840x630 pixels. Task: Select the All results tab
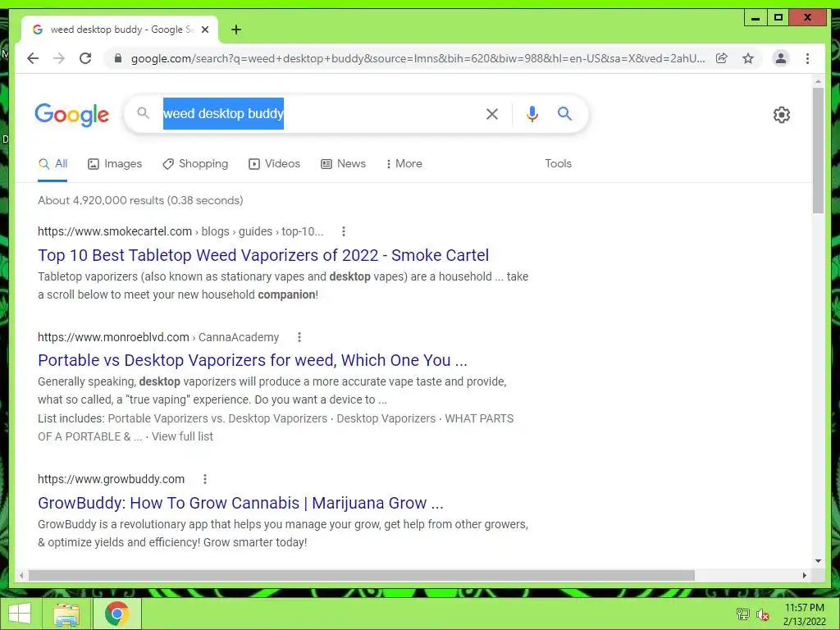[x=52, y=163]
